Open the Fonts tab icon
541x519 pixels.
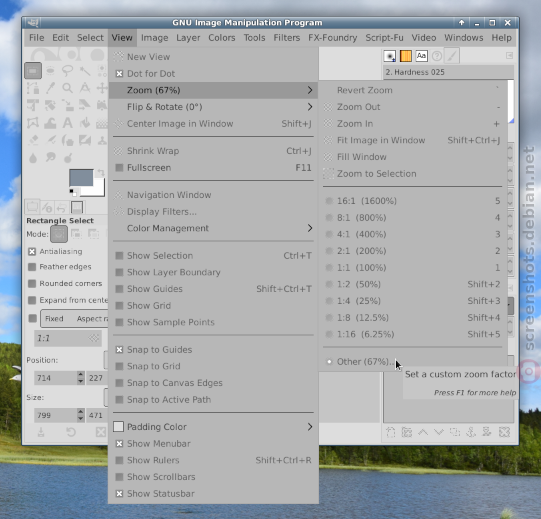pyautogui.click(x=421, y=56)
